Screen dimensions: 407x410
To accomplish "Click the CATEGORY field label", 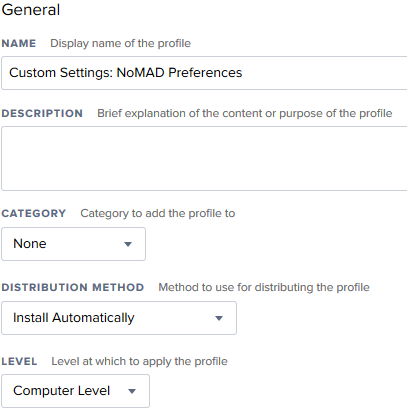I will (x=34, y=213).
